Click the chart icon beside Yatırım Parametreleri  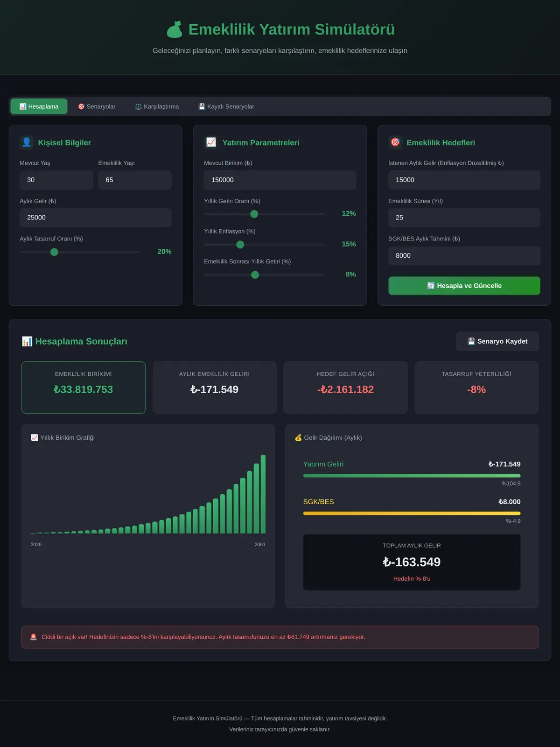tap(211, 142)
